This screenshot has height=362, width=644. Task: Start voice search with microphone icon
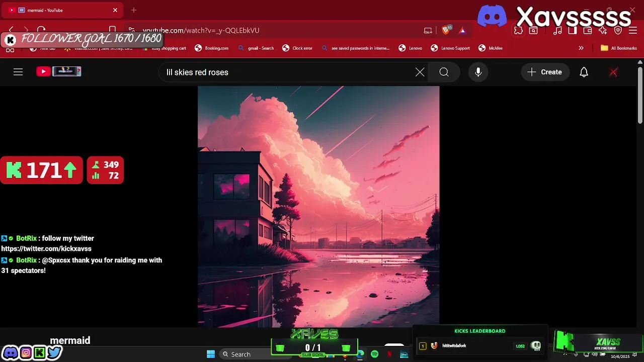point(478,72)
